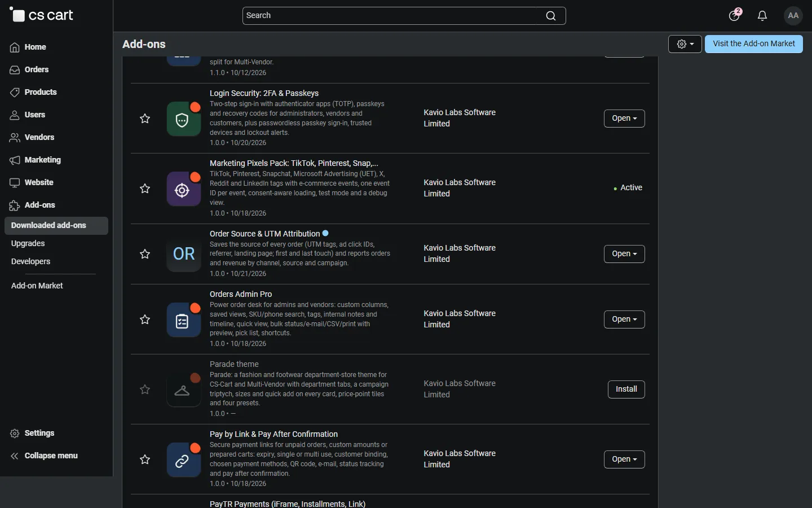This screenshot has width=812, height=508.
Task: Favorite the Marketing Pixels Pack star
Action: point(145,189)
